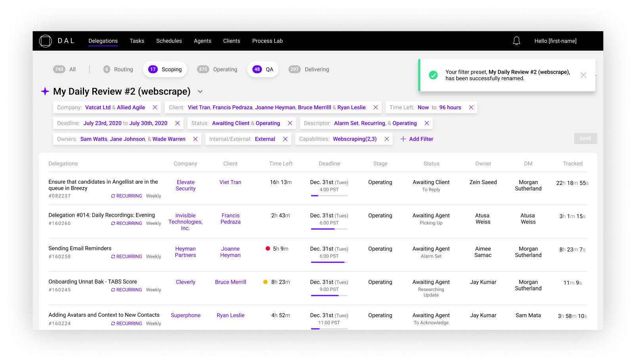Open Delegation #014: Daily Recordings: Evening
Viewport: 636px width, 364px height.
[101, 215]
